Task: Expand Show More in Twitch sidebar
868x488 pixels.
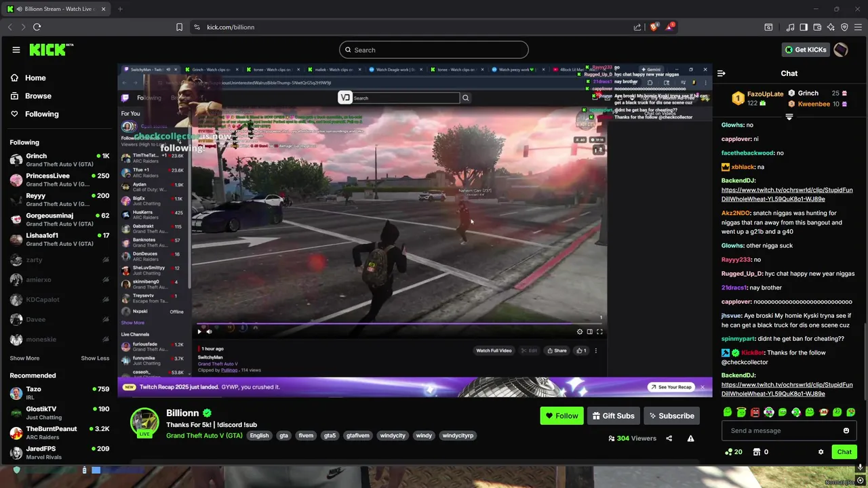Action: point(133,323)
